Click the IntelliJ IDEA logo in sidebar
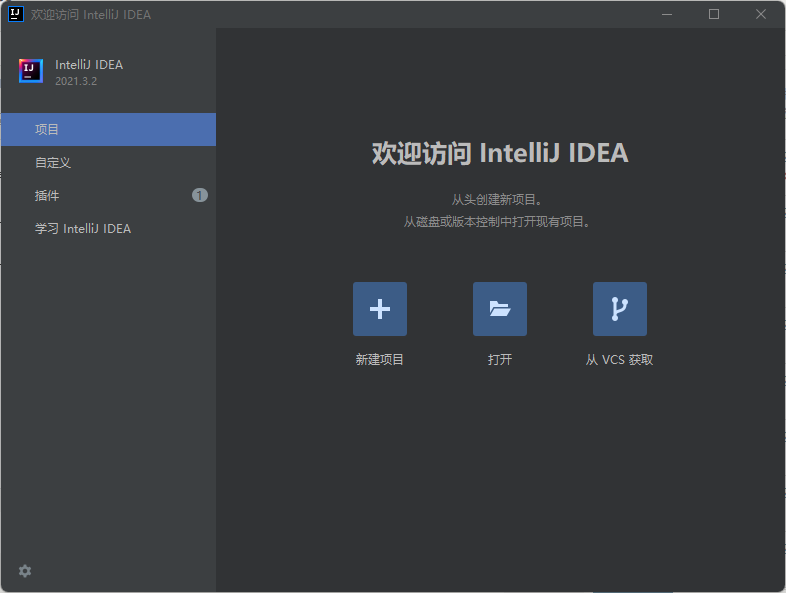The image size is (786, 593). point(31,71)
